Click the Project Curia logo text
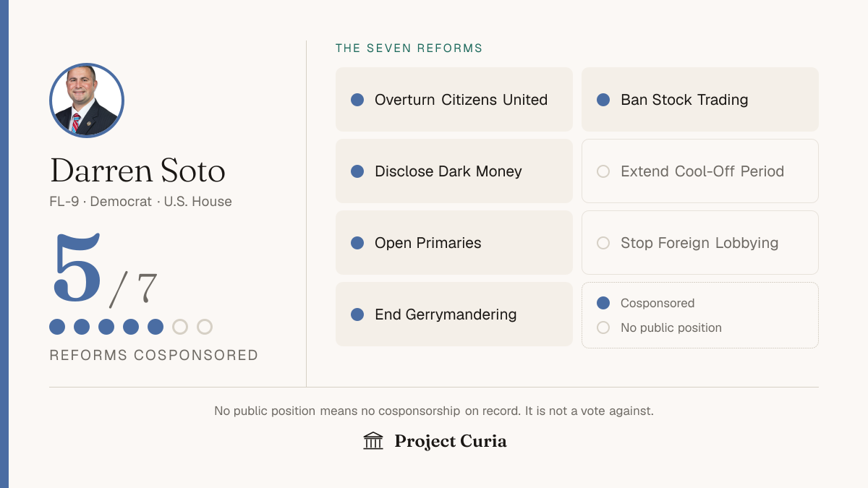This screenshot has width=868, height=488. click(x=451, y=441)
